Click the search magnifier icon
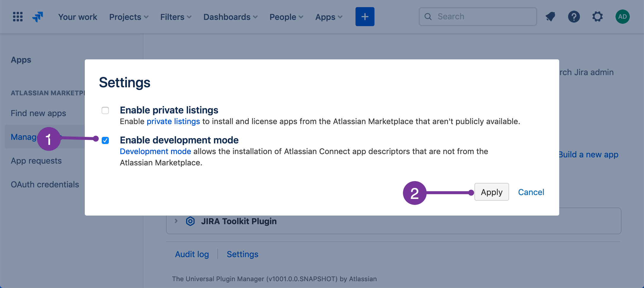644x288 pixels. click(428, 17)
